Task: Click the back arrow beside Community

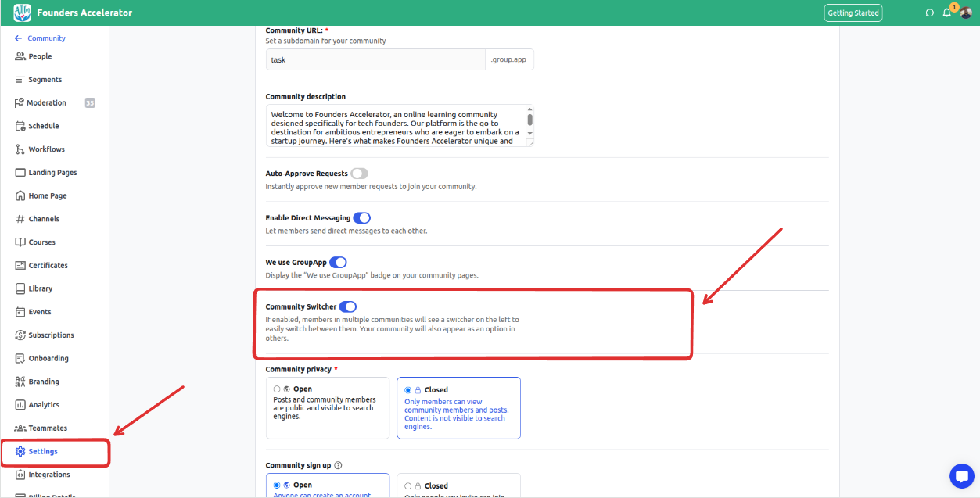Action: click(18, 38)
